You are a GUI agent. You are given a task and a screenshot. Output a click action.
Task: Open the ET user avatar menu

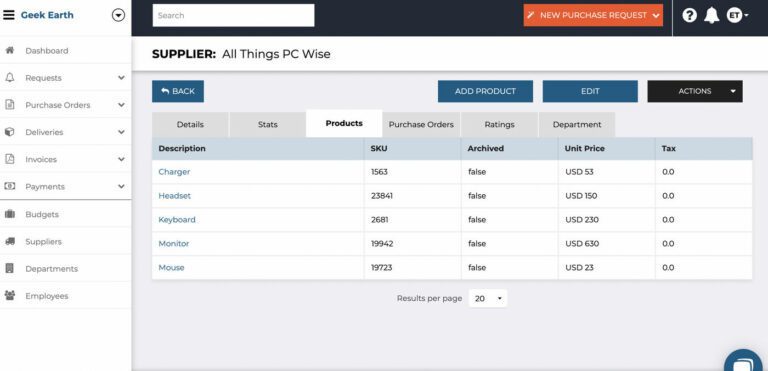click(x=737, y=16)
